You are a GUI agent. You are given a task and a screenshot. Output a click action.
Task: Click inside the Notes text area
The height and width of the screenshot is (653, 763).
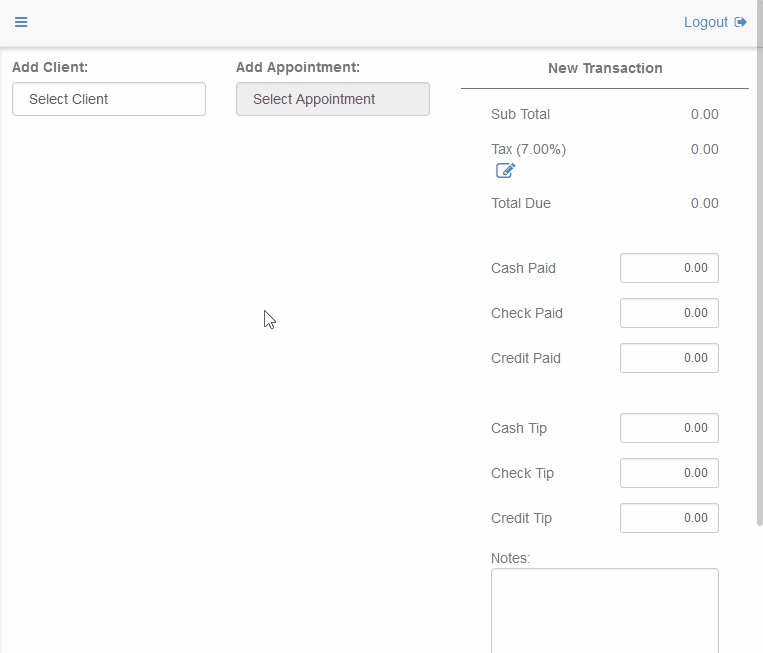pos(604,610)
